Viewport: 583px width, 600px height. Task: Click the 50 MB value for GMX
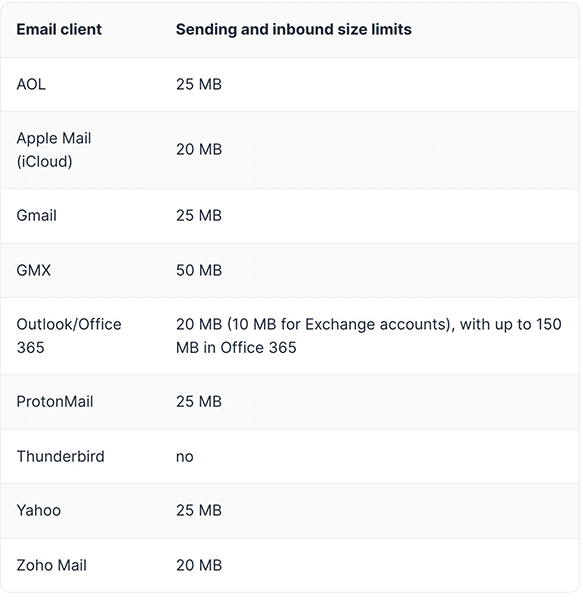pyautogui.click(x=199, y=270)
